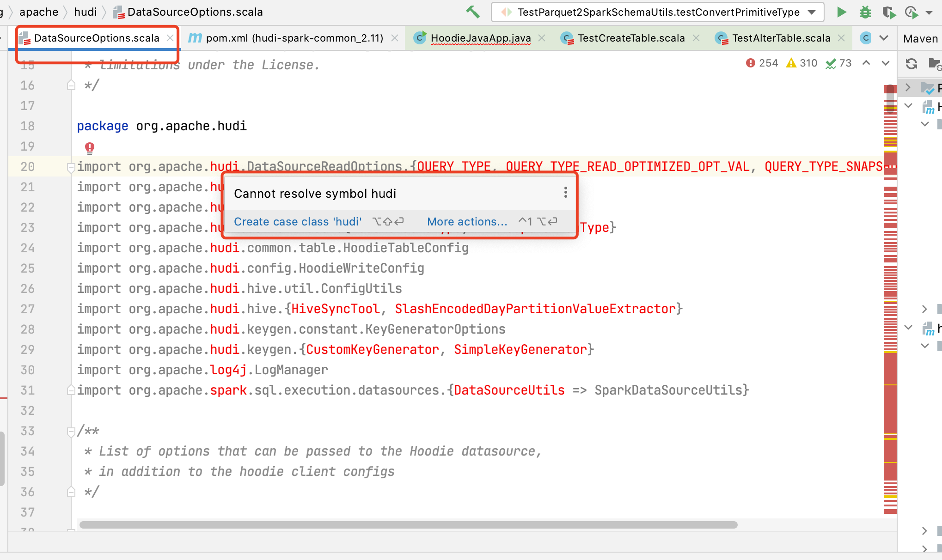
Task: Collapse the doc comment at line 33
Action: click(71, 432)
